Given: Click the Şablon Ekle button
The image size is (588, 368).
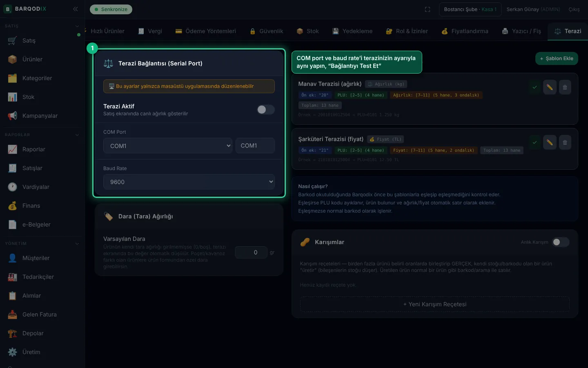Looking at the screenshot, I should point(557,58).
